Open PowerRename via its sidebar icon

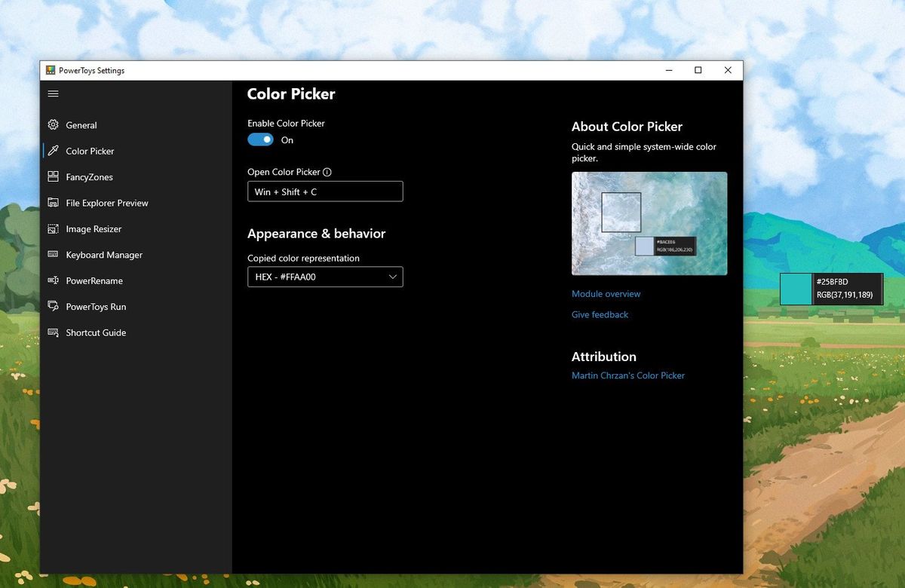(x=53, y=280)
